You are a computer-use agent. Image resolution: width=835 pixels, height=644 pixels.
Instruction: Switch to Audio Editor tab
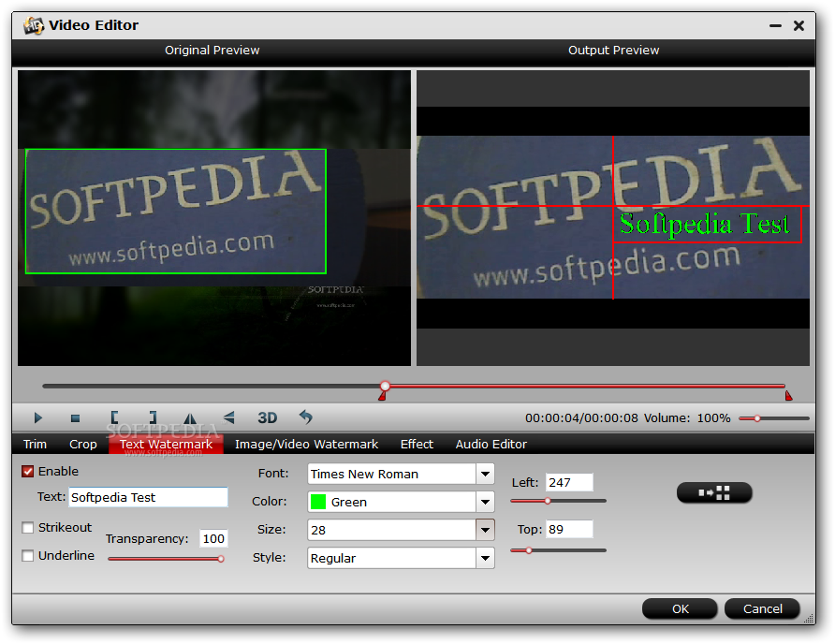(x=491, y=445)
